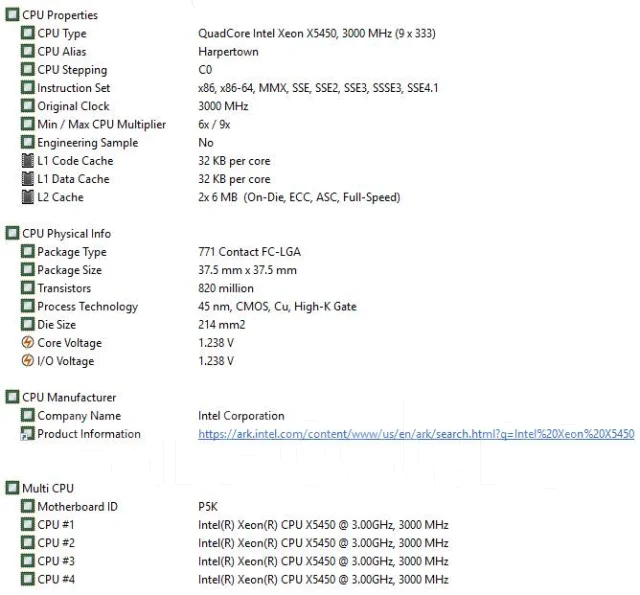This screenshot has height=595, width=640.
Task: Click the Transistors row icon
Action: coord(27,288)
